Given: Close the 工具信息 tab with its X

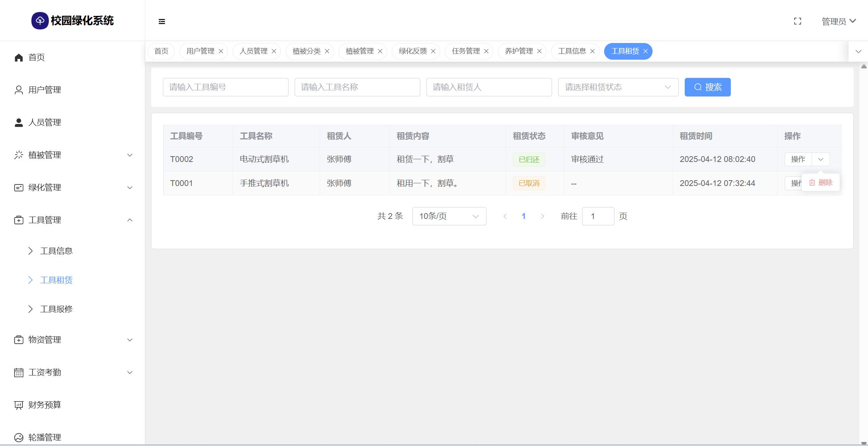Looking at the screenshot, I should click(x=592, y=51).
